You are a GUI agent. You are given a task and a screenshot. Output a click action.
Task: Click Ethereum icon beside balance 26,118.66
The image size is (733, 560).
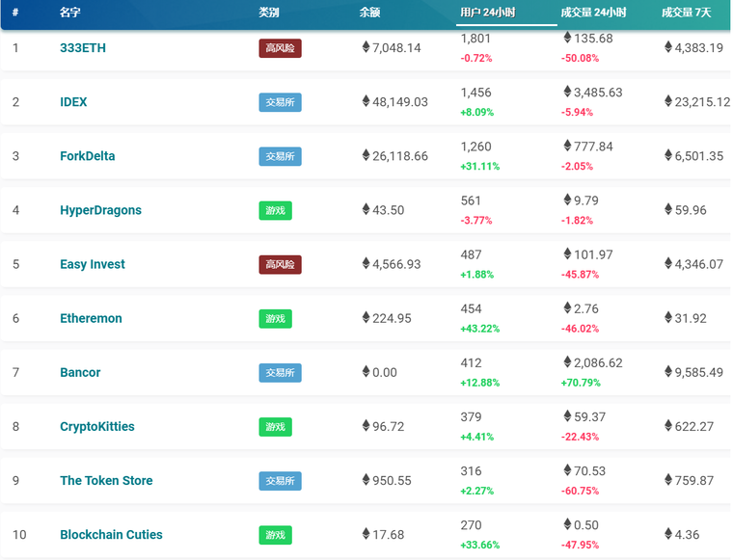tap(366, 155)
